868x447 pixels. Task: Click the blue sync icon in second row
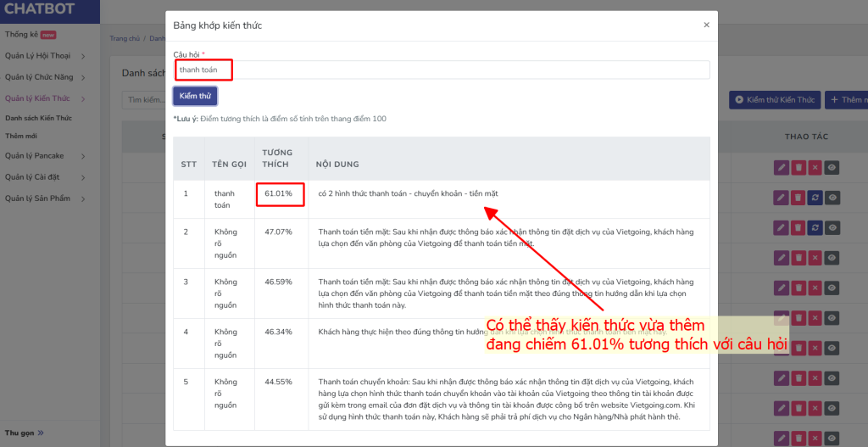[x=815, y=198]
